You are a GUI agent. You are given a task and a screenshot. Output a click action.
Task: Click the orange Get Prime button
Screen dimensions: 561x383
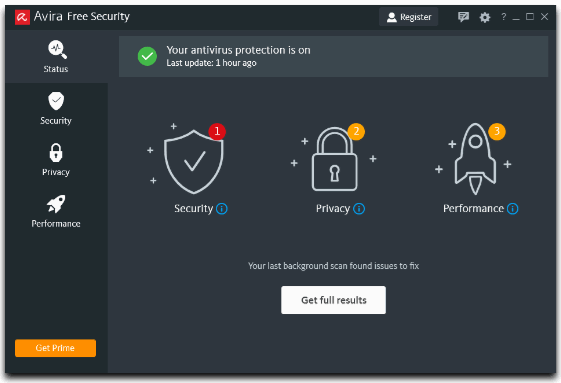pos(55,348)
